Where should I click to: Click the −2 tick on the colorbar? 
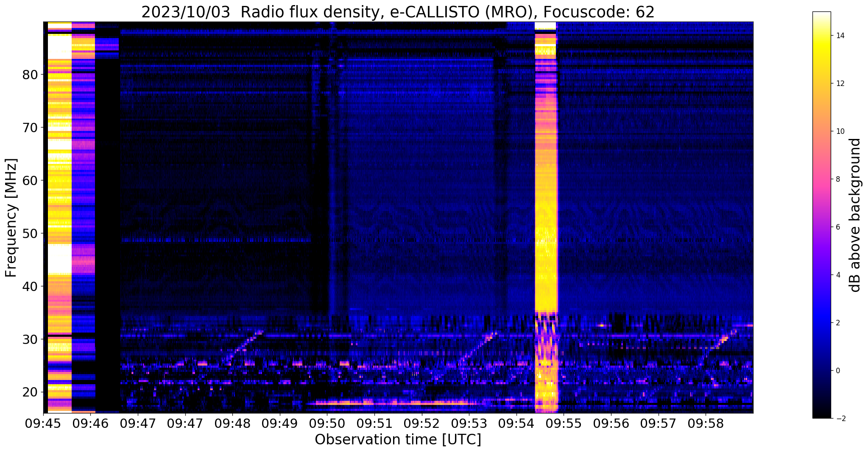click(840, 419)
